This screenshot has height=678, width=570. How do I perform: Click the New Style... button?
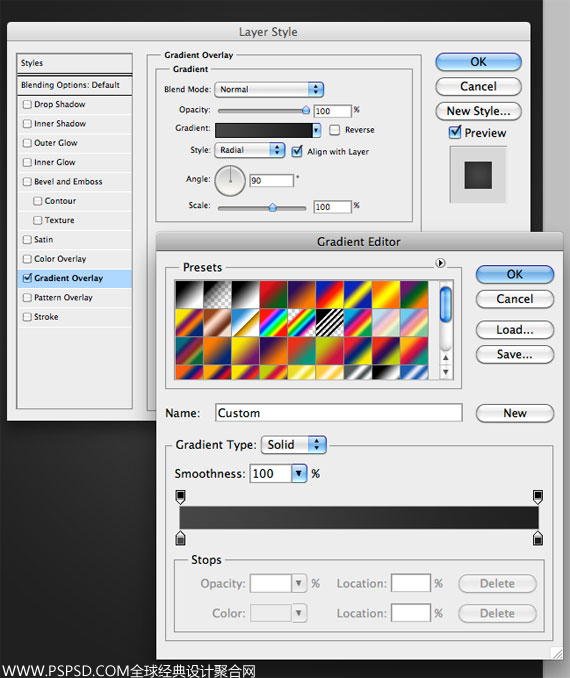tap(478, 111)
